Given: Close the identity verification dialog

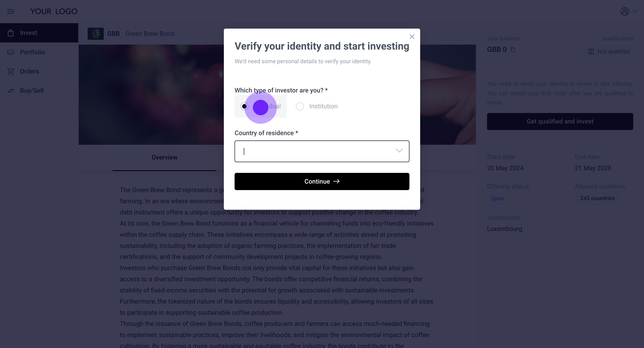Looking at the screenshot, I should (412, 37).
